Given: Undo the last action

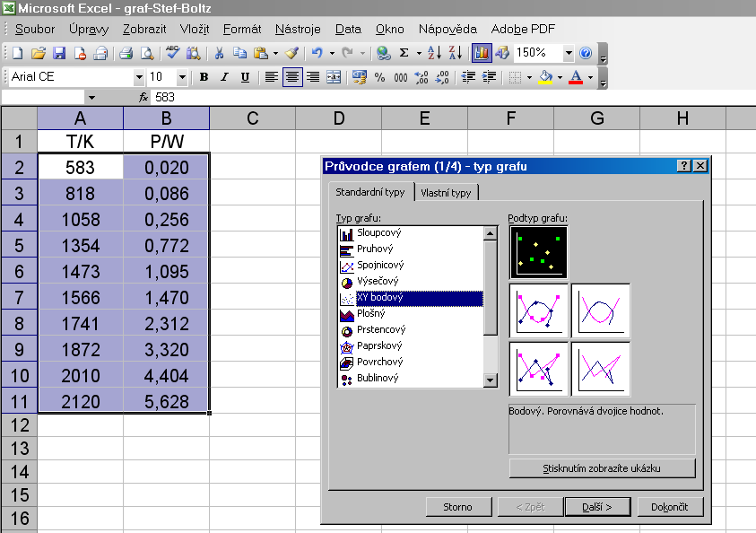Looking at the screenshot, I should click(317, 53).
